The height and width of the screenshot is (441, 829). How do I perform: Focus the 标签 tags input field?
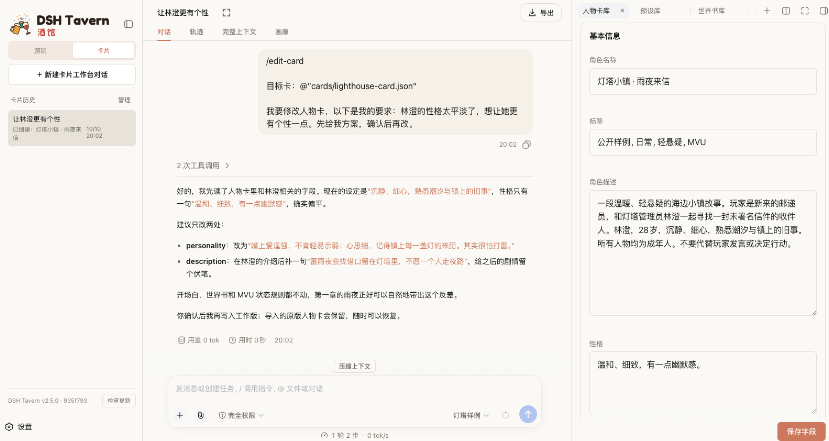tap(703, 142)
